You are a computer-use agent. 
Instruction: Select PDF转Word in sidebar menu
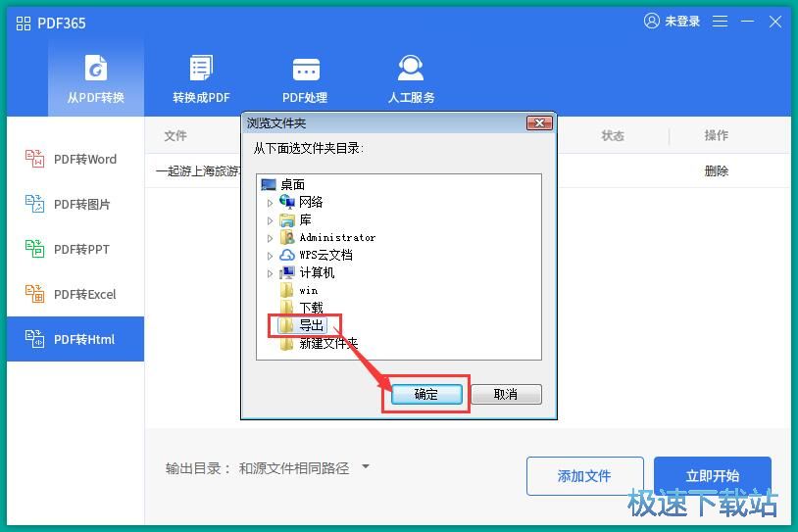tap(75, 159)
